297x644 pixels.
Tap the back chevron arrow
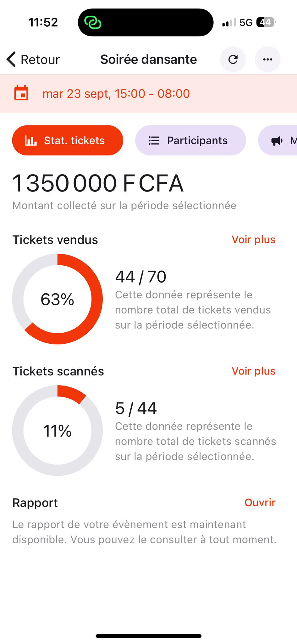tap(11, 59)
